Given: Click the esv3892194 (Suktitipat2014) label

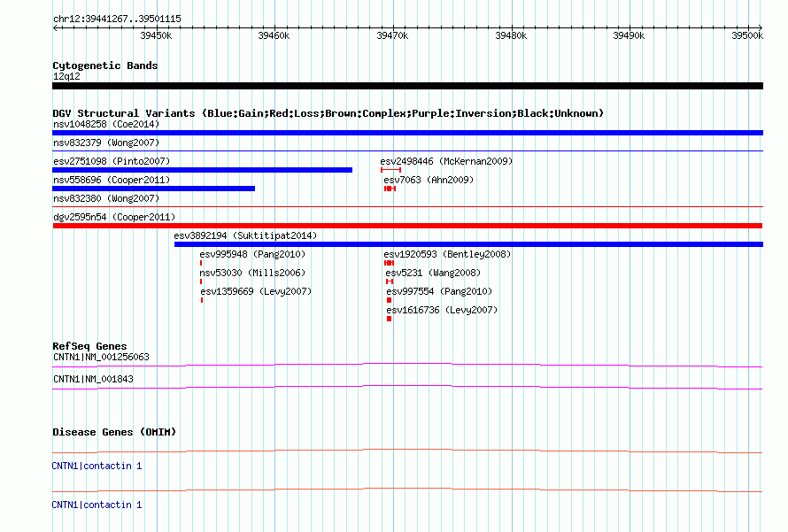Looking at the screenshot, I should pos(245,235).
